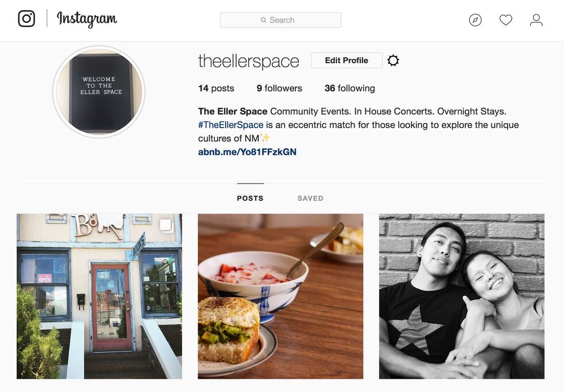Click the multi-photo icon on the bookstore post
The image size is (564, 392).
click(167, 226)
